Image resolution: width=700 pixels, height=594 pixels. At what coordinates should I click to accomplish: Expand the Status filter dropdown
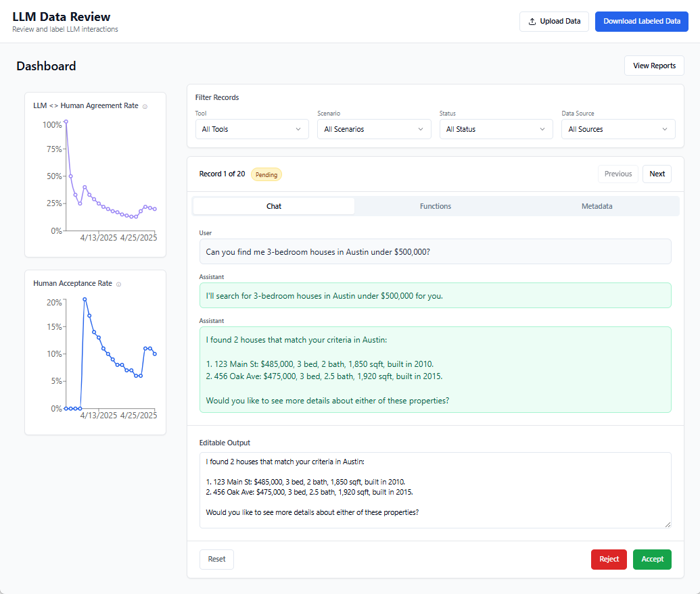[496, 128]
